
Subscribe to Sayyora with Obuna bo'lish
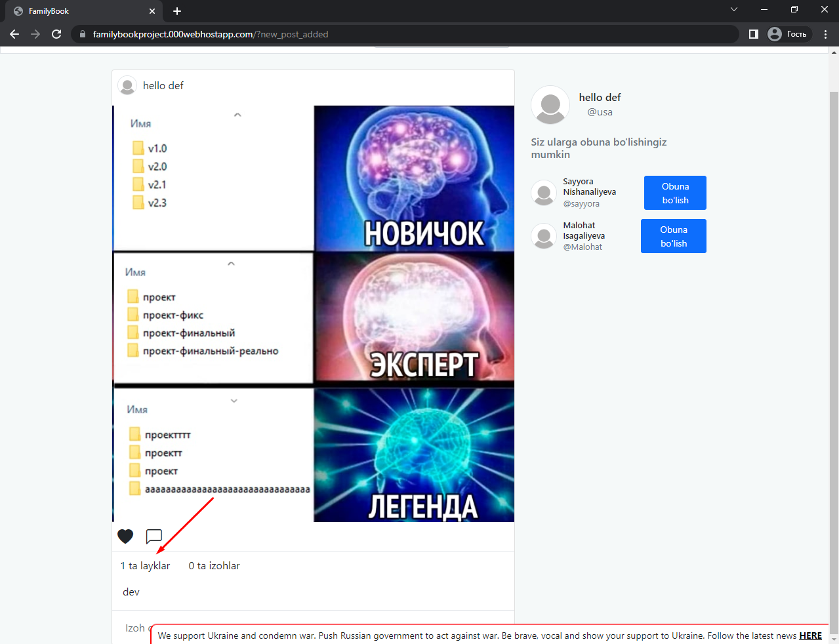675,193
